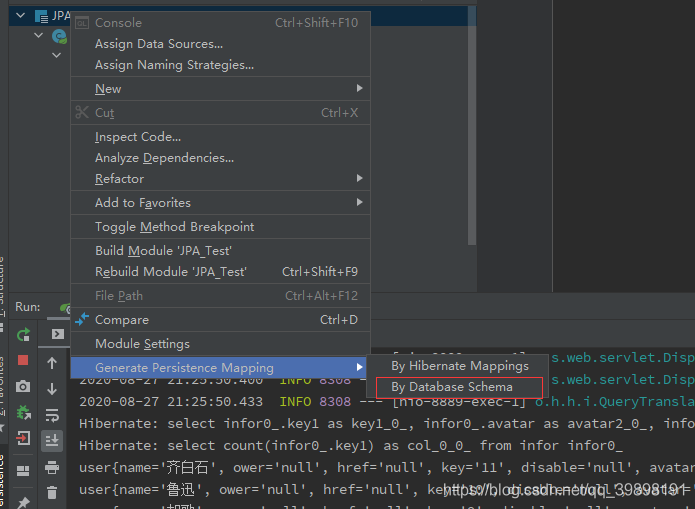Choose By Database Schema submenu item

point(457,387)
